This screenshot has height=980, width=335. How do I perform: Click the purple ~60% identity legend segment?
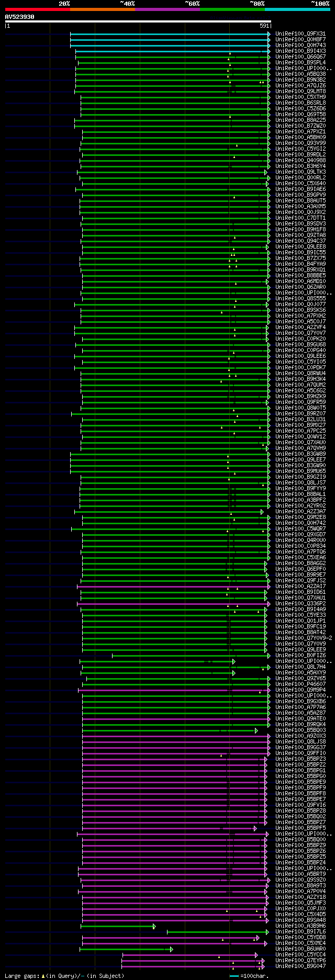(167, 9)
